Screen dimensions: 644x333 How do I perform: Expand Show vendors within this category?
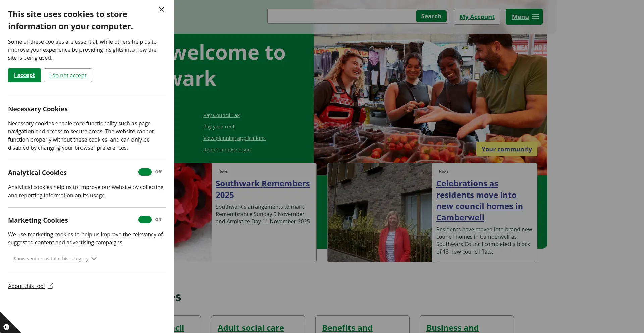[51, 259]
